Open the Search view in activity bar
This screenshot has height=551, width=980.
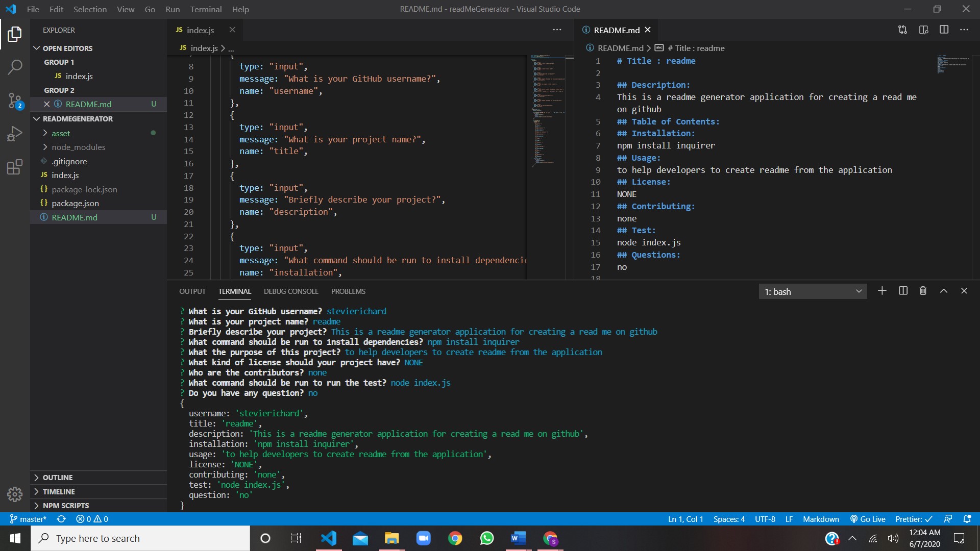15,67
